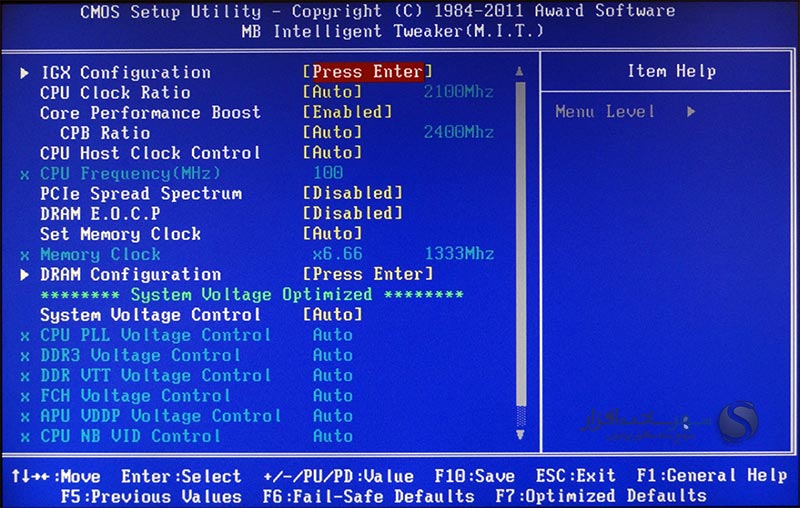
Task: Change the CPU Clock Ratio Auto value
Action: (332, 92)
